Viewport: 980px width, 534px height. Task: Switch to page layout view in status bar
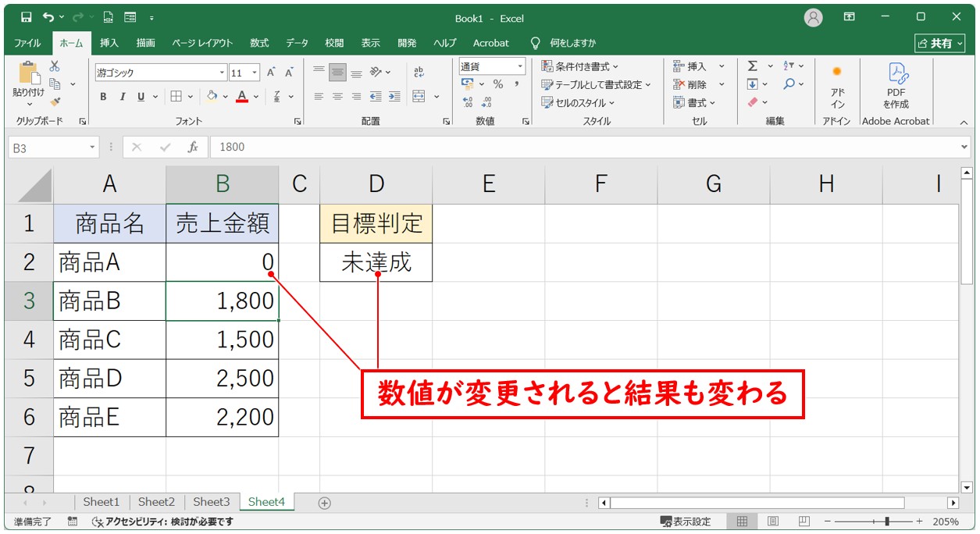pyautogui.click(x=772, y=522)
